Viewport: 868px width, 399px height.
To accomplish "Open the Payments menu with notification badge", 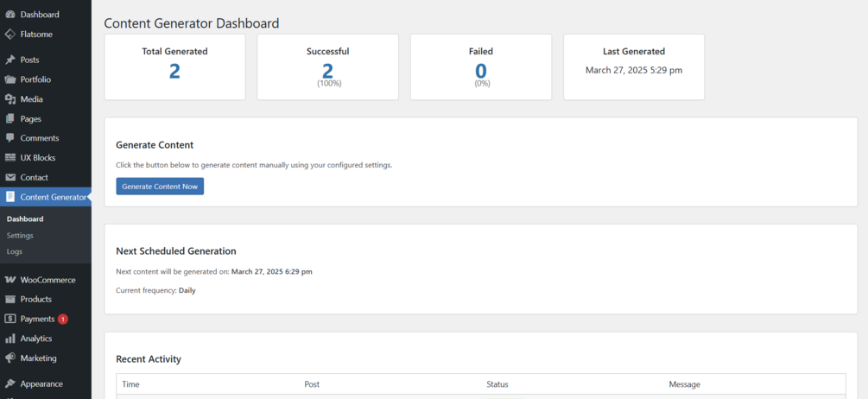I will tap(37, 319).
